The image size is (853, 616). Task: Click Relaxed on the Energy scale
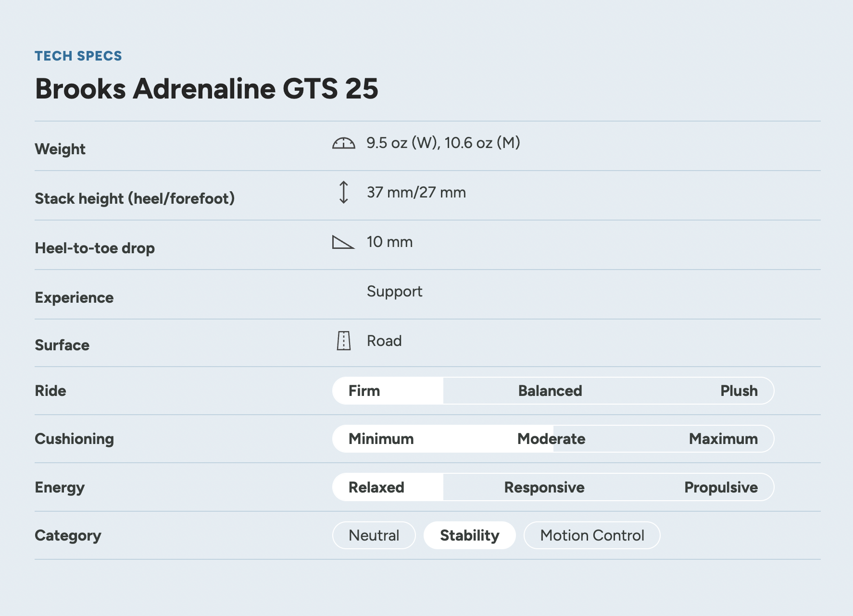pyautogui.click(x=376, y=487)
